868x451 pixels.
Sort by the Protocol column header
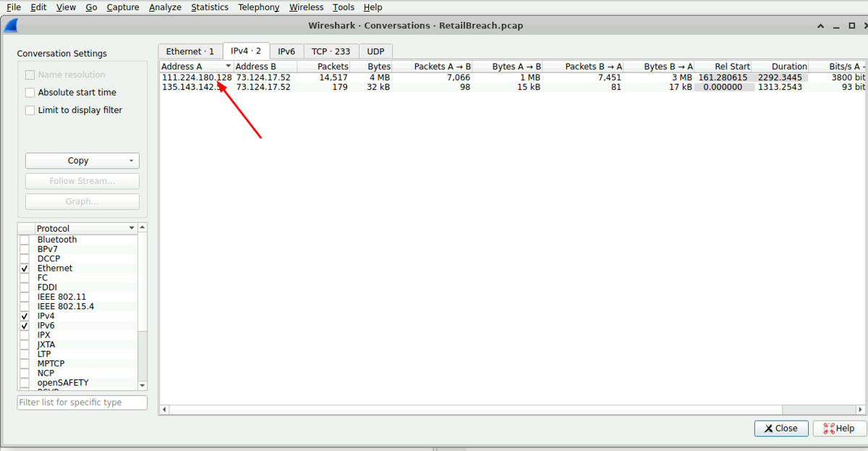click(x=85, y=228)
